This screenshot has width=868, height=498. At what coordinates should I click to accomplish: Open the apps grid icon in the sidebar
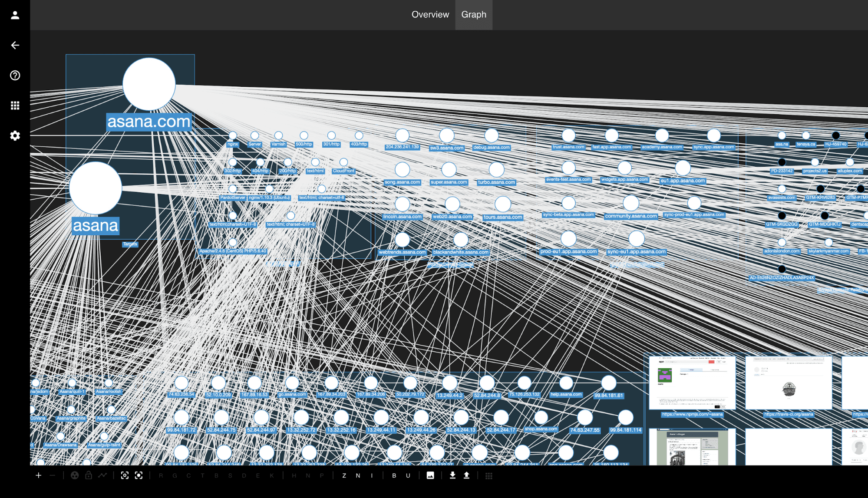coord(15,106)
